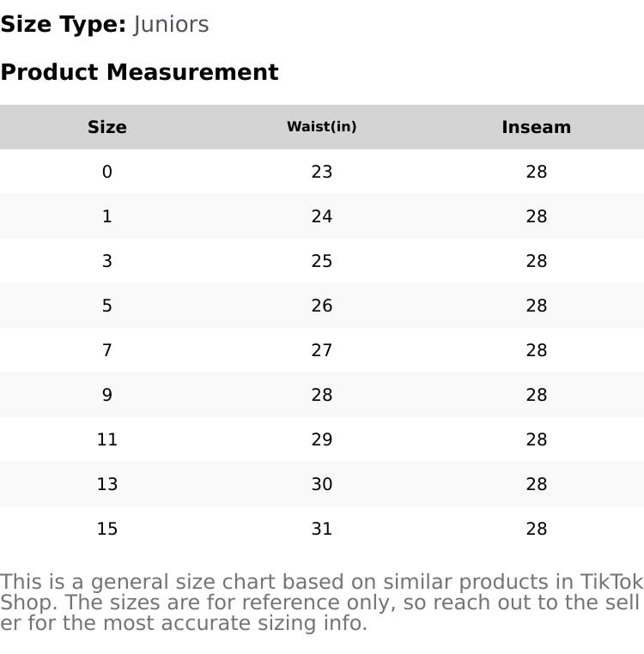Screen dimensions: 644x654
Task: Select the size 11 cell
Action: 107,439
